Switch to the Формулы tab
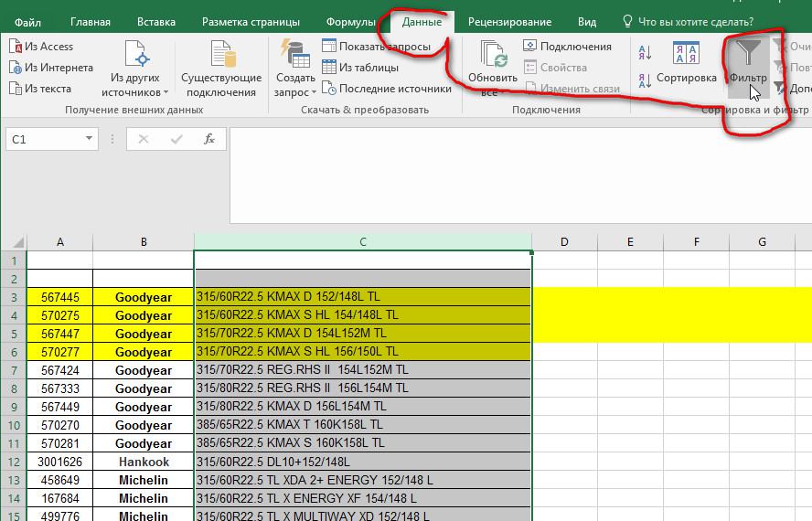 [x=350, y=22]
